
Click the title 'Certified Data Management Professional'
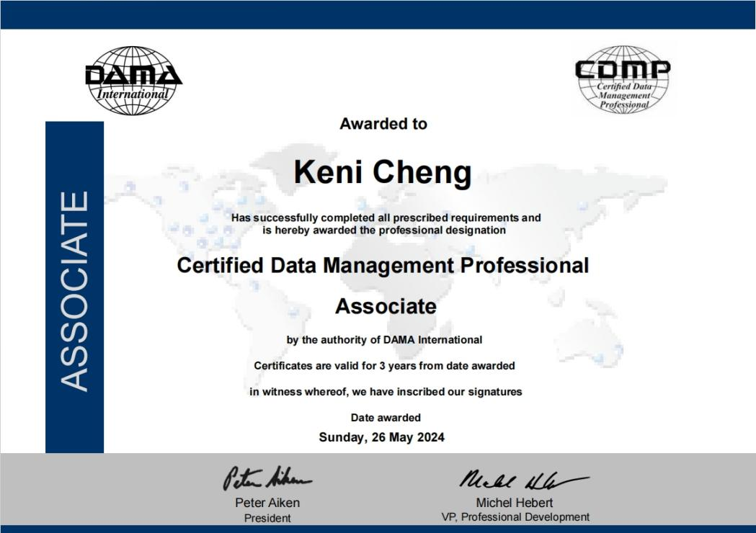tap(383, 266)
